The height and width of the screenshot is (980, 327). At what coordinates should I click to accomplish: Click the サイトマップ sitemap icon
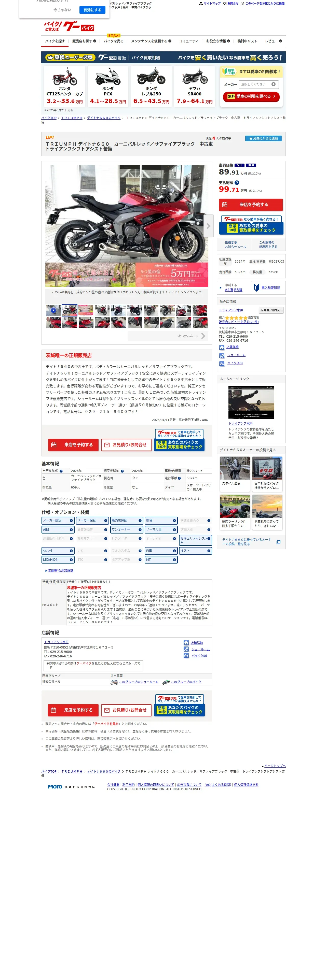coord(201,3)
